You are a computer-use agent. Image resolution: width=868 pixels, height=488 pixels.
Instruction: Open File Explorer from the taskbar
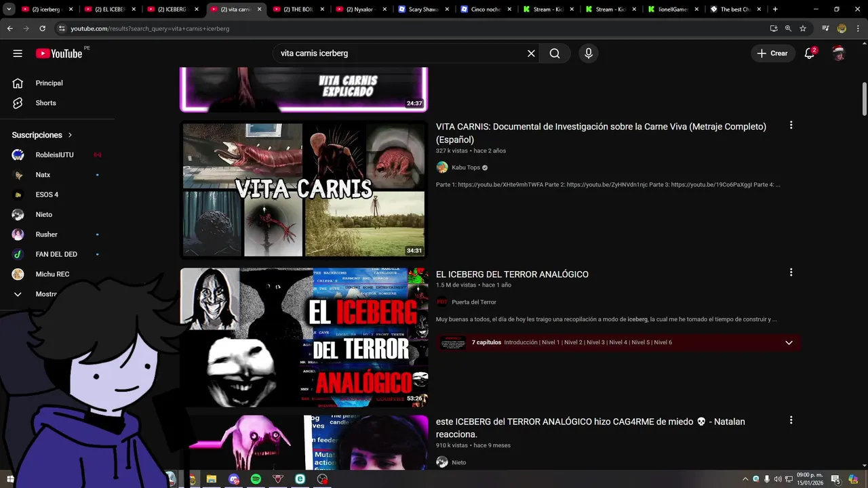211,479
